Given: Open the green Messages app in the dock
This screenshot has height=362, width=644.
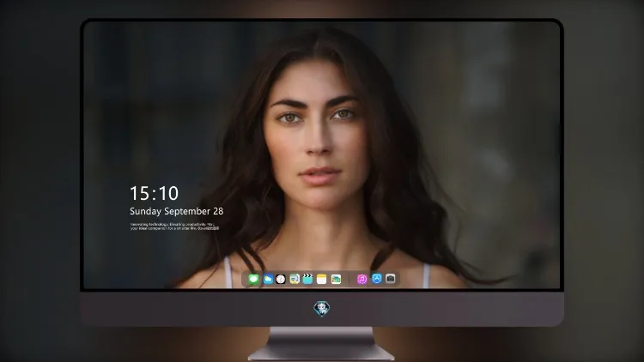Looking at the screenshot, I should click(253, 279).
